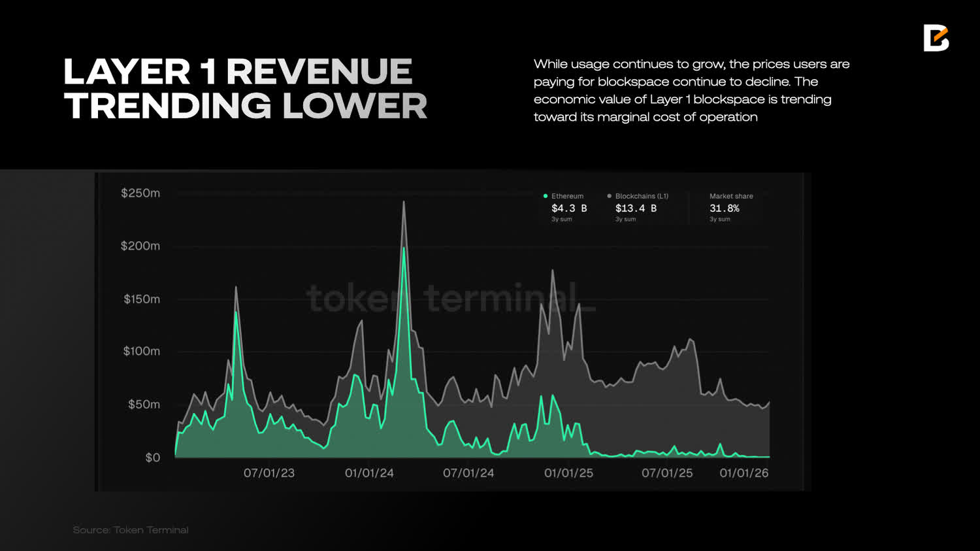Click the gray Blockchains (L1) legend dot
This screenshot has width=980, height=551.
(610, 196)
